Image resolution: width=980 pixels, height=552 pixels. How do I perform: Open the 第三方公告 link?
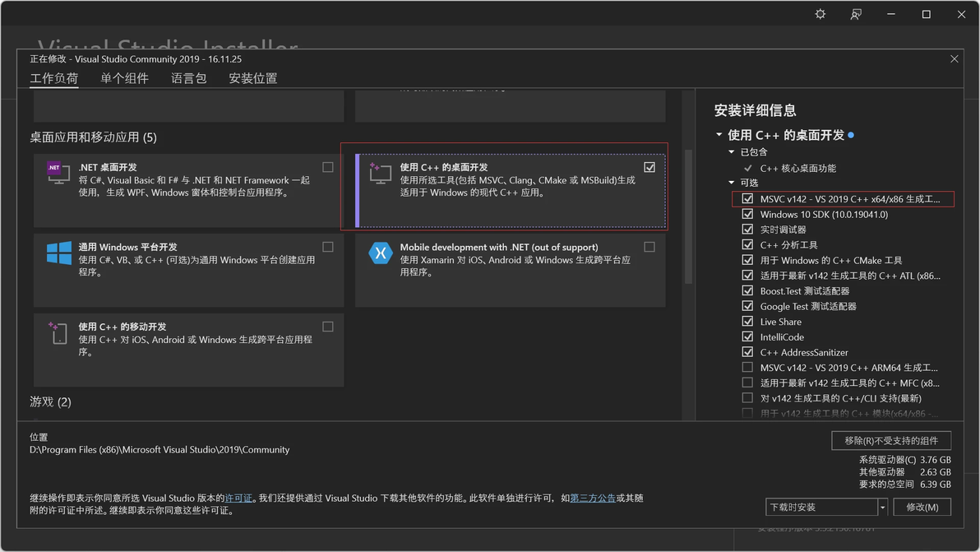[x=593, y=499]
